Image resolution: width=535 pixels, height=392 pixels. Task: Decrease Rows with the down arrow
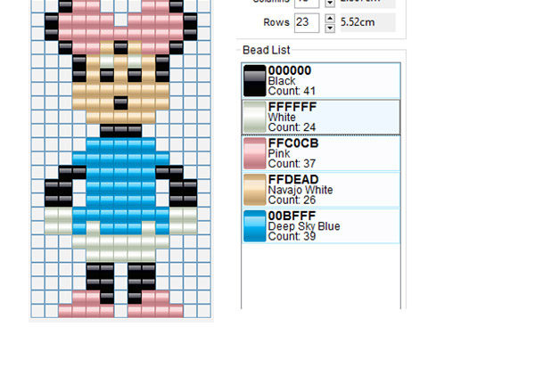click(x=330, y=29)
